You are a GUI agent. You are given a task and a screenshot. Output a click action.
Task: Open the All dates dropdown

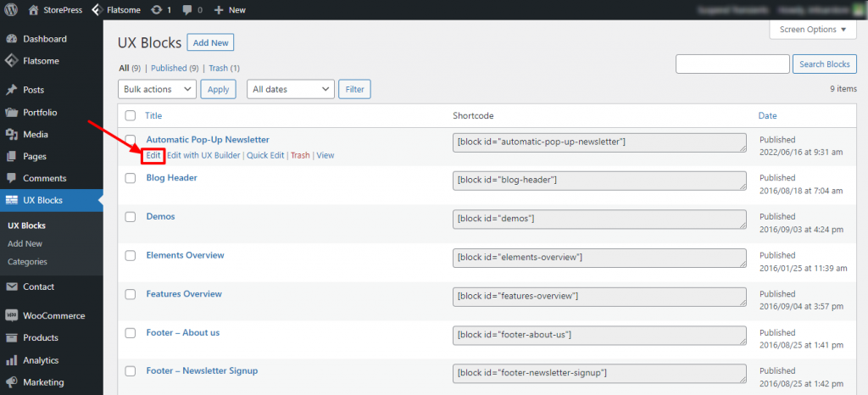click(291, 89)
